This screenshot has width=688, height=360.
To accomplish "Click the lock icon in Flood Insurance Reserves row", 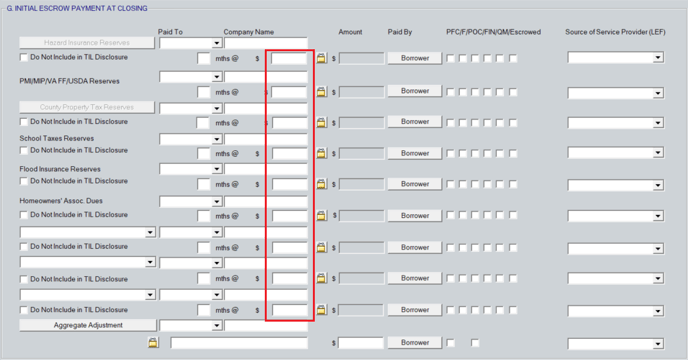I will click(x=322, y=184).
